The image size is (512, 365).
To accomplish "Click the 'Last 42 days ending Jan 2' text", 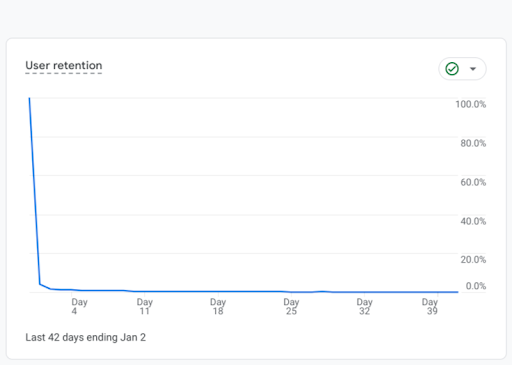I will [86, 337].
